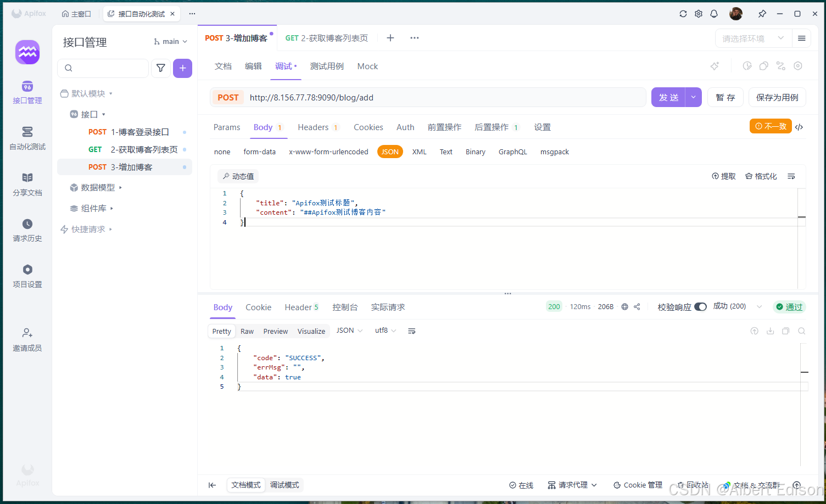Select the GraphQL body type
826x504 pixels.
pos(513,152)
